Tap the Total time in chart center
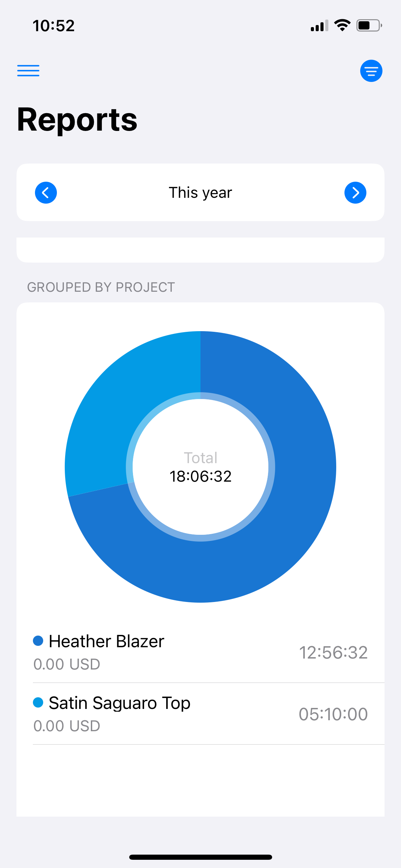401x868 pixels. (200, 476)
